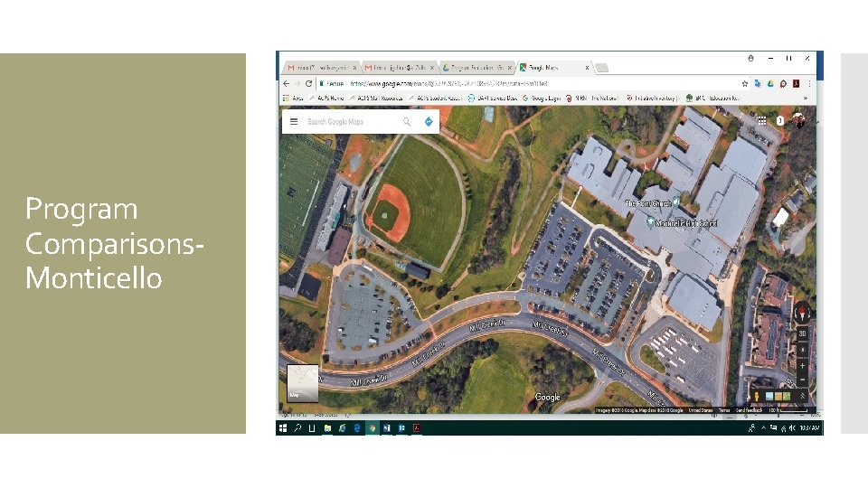This screenshot has height=488, width=868.
Task: Click the tan imagery thumbnail next to pegman
Action: tap(778, 396)
